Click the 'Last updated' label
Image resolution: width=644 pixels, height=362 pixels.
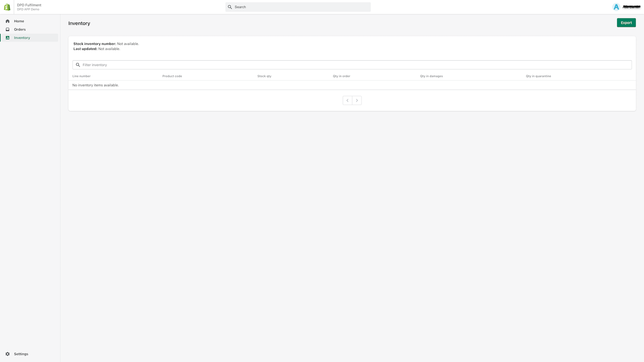tap(85, 49)
